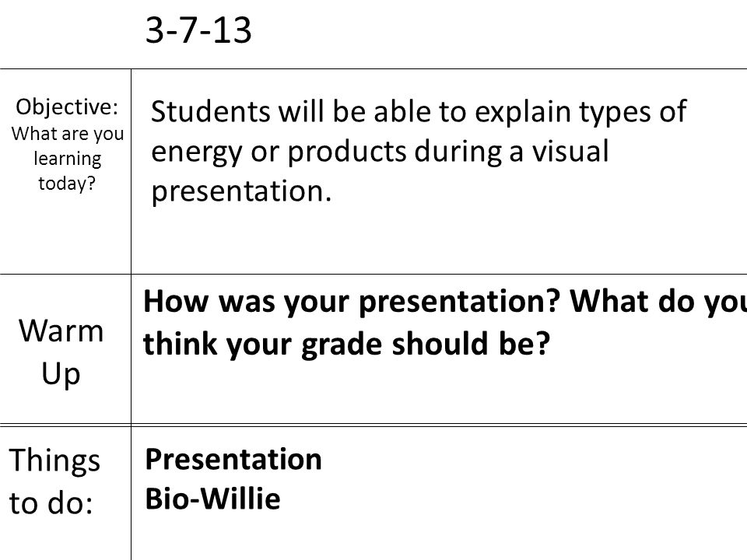The width and height of the screenshot is (747, 560).
Task: Click the 'to do:' text in left column
Action: pyautogui.click(x=51, y=503)
